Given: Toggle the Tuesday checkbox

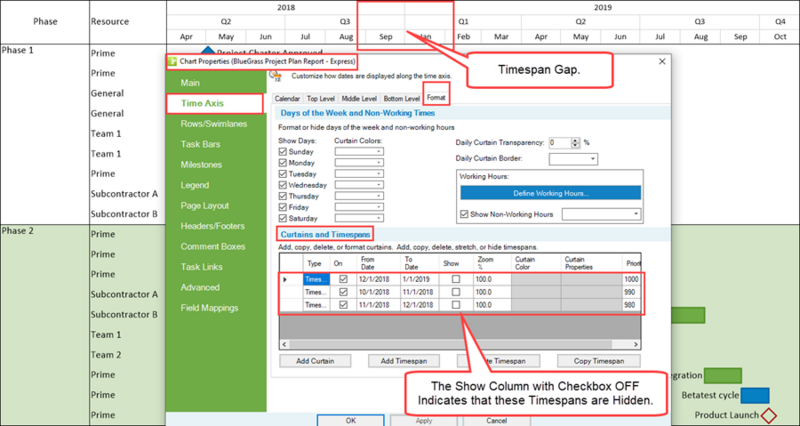Looking at the screenshot, I should coord(283,174).
